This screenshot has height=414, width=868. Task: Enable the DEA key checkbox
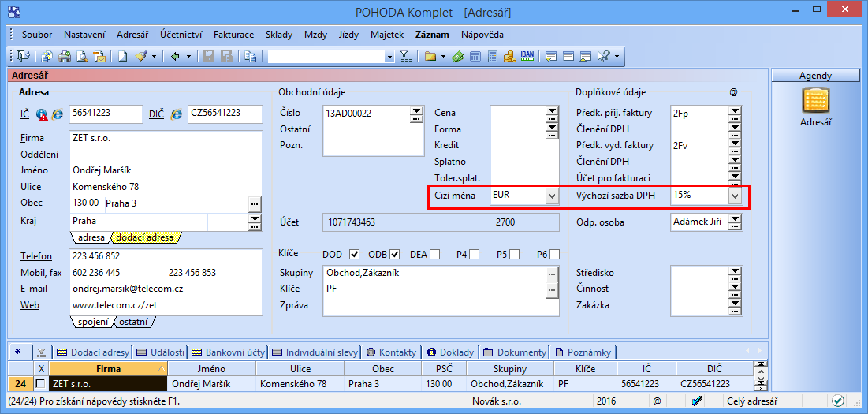tap(434, 255)
